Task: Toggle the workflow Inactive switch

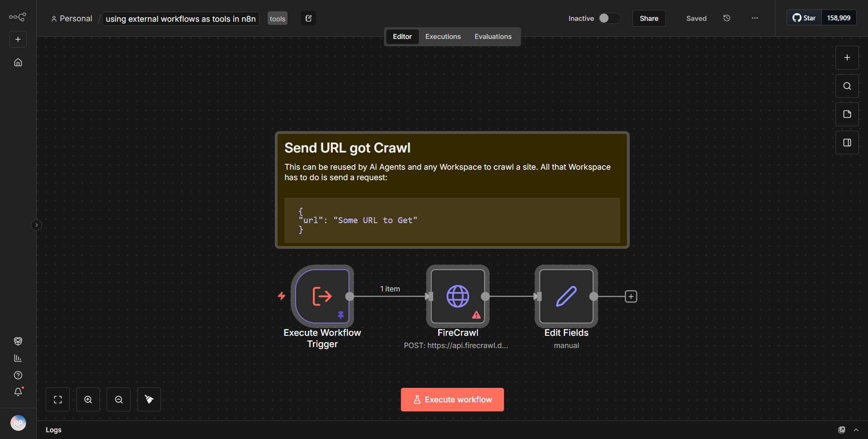Action: tap(609, 18)
